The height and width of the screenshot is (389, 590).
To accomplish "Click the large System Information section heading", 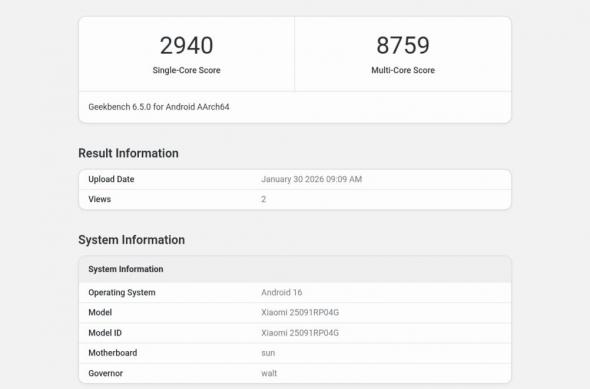I will [x=131, y=240].
